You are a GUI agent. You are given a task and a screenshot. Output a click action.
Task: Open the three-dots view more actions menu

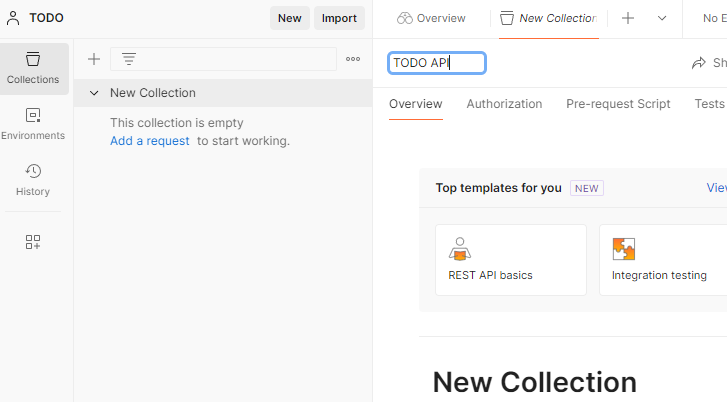(353, 59)
